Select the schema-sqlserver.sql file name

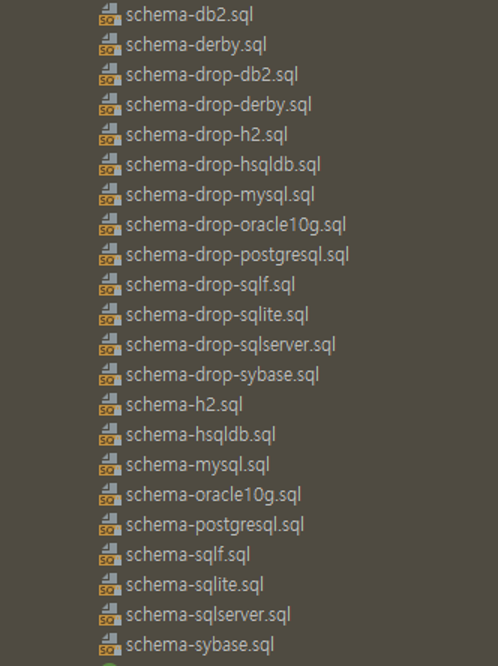pos(208,615)
